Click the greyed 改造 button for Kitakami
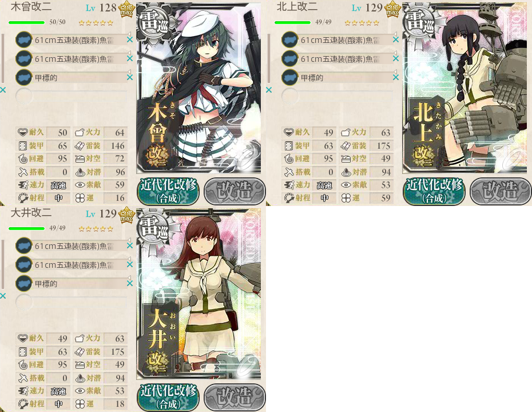 click(501, 191)
